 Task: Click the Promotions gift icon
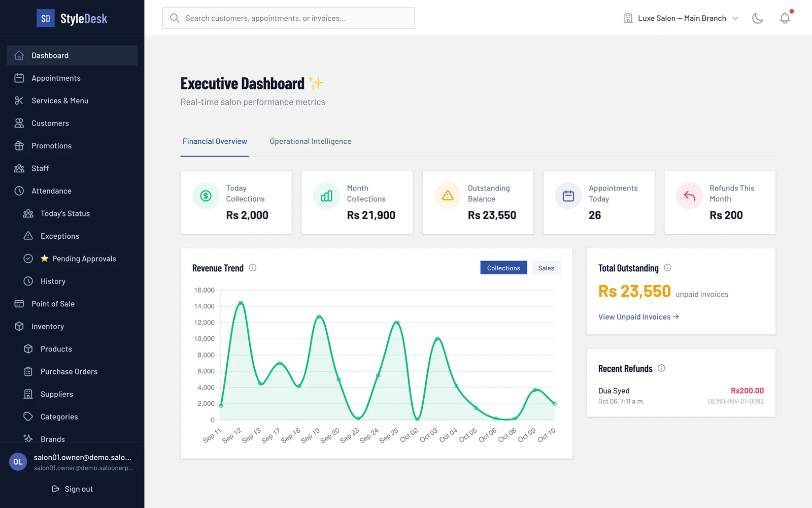19,146
